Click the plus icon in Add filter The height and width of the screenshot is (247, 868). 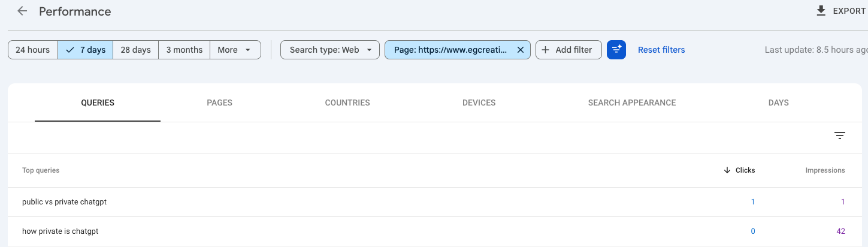pyautogui.click(x=546, y=50)
